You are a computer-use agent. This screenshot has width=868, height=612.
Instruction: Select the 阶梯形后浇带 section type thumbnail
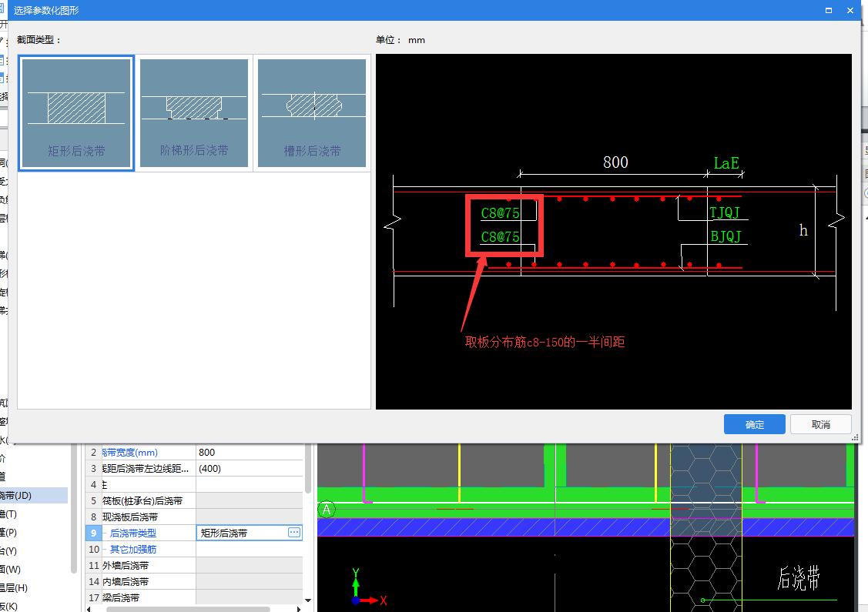(194, 113)
